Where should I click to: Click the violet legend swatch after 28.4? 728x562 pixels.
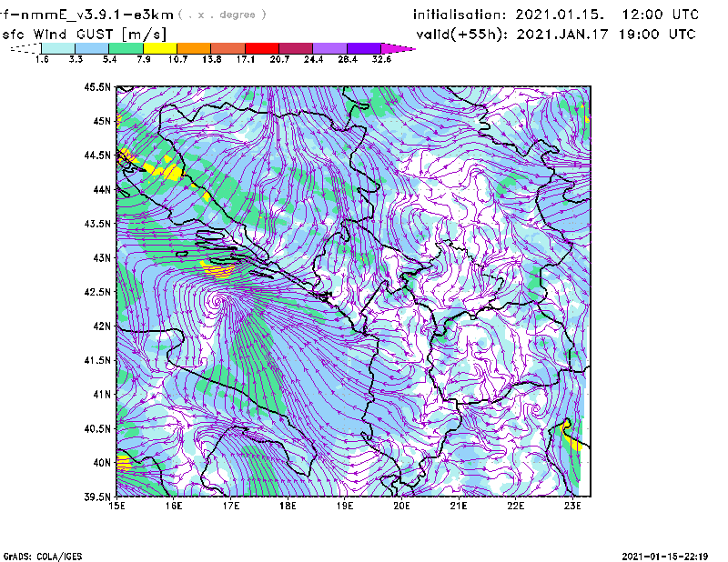(364, 48)
